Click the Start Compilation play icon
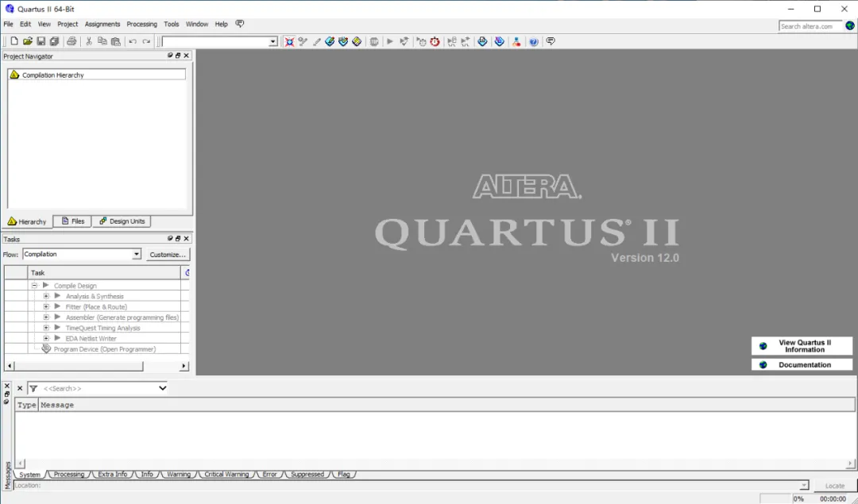This screenshot has width=858, height=504. click(x=389, y=41)
